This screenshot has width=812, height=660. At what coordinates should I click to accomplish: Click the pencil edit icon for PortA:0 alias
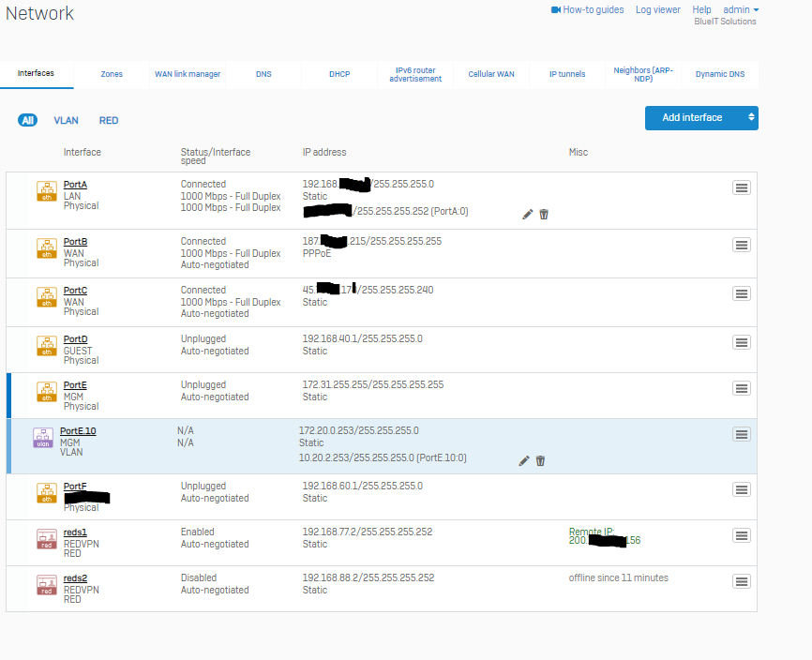pos(527,214)
